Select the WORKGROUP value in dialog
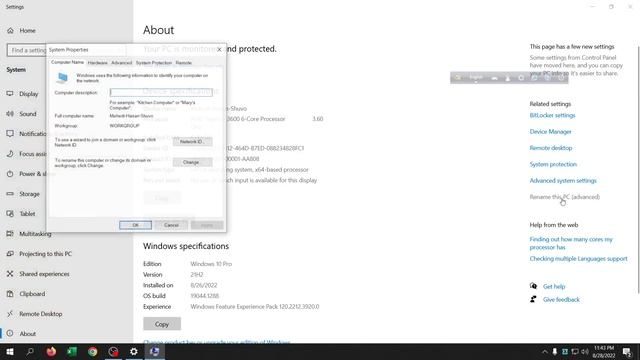This screenshot has height=360, width=640. [x=124, y=126]
